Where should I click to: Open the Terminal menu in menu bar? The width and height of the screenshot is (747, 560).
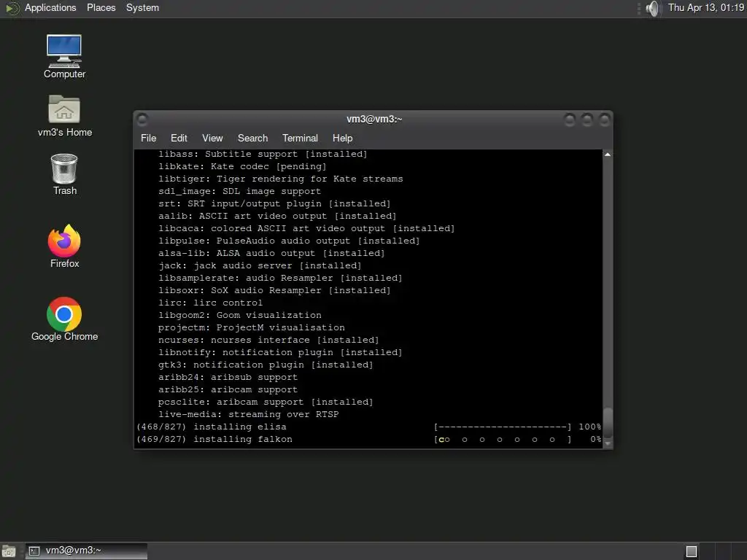[x=300, y=138]
